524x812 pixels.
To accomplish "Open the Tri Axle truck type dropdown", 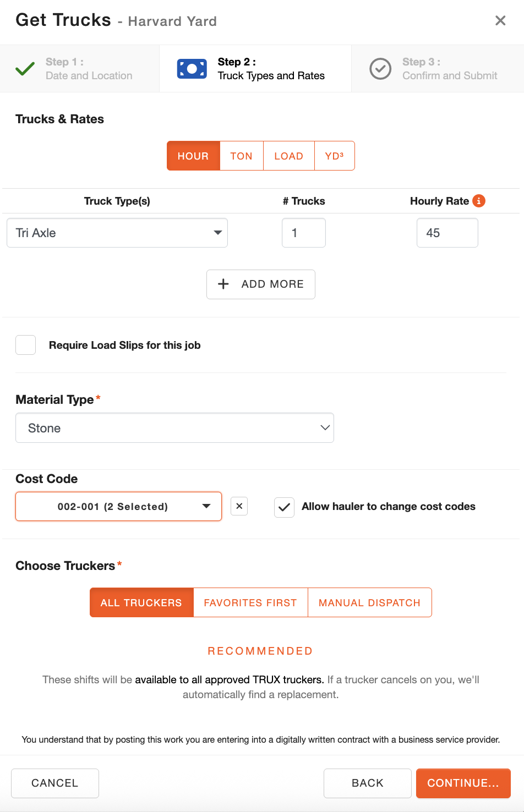I will [x=117, y=233].
